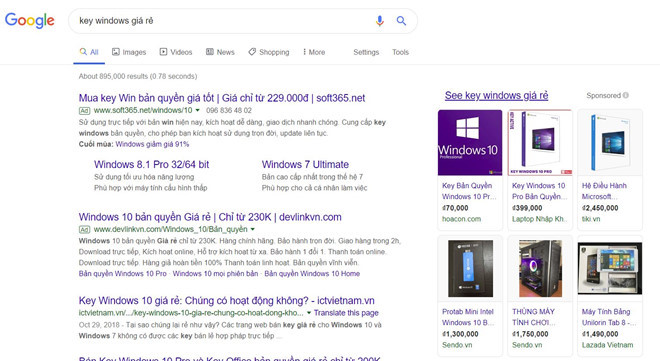Screen dimensions: 660x361
Task: Click the phone number 096 836 48 02
Action: [229, 110]
